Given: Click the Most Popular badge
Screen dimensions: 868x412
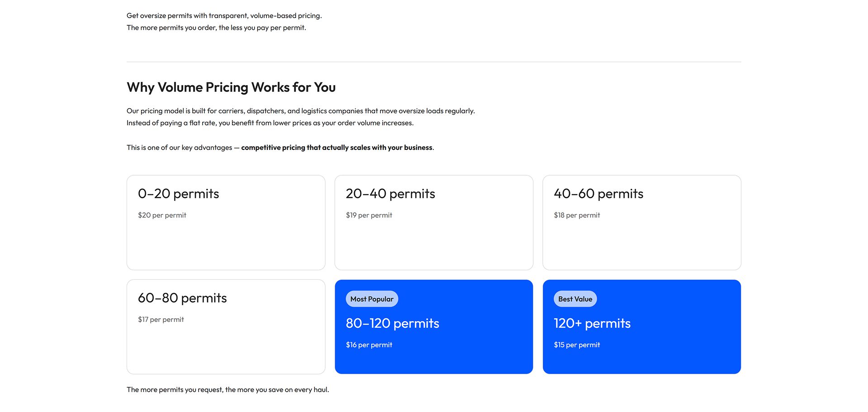Looking at the screenshot, I should pos(372,299).
